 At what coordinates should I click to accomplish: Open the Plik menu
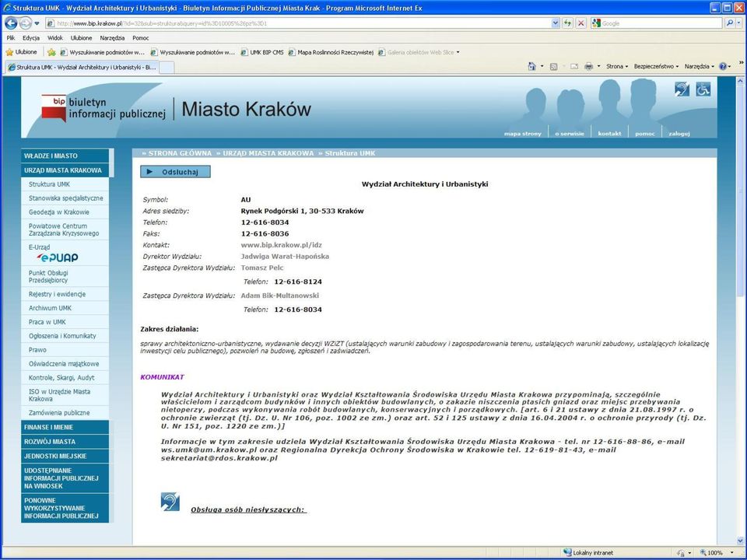click(x=11, y=37)
